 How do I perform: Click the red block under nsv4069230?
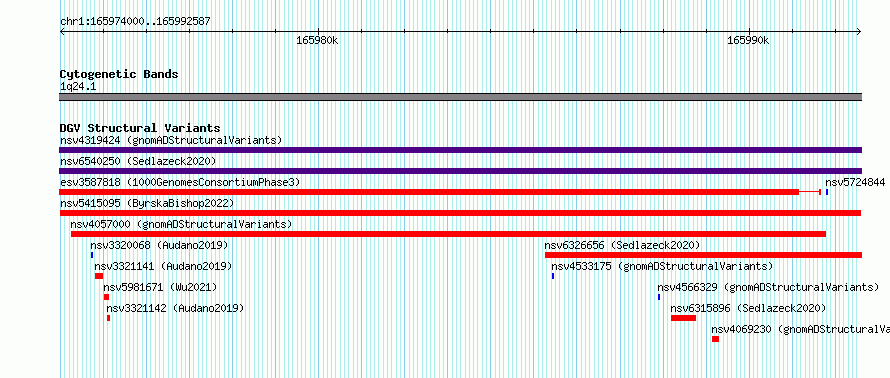[715, 339]
